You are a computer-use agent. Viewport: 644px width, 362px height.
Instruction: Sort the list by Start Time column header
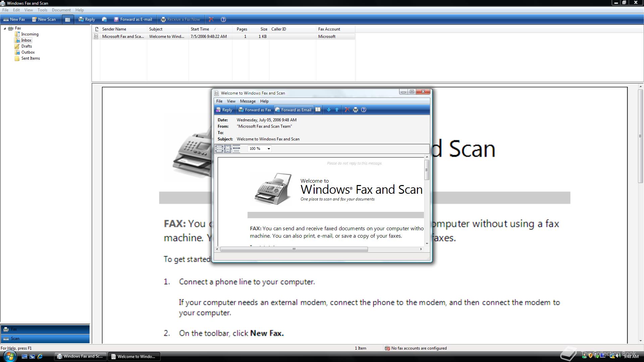tap(200, 29)
